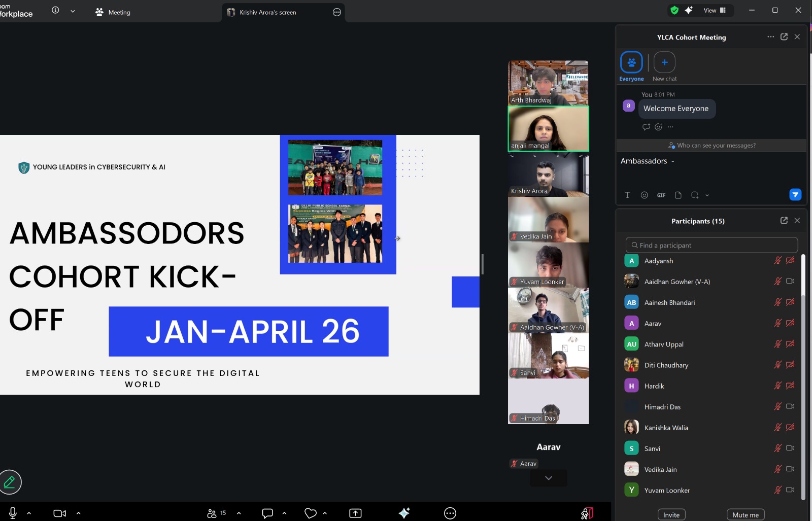
Task: Open the annotation pencil tool
Action: pos(10,482)
